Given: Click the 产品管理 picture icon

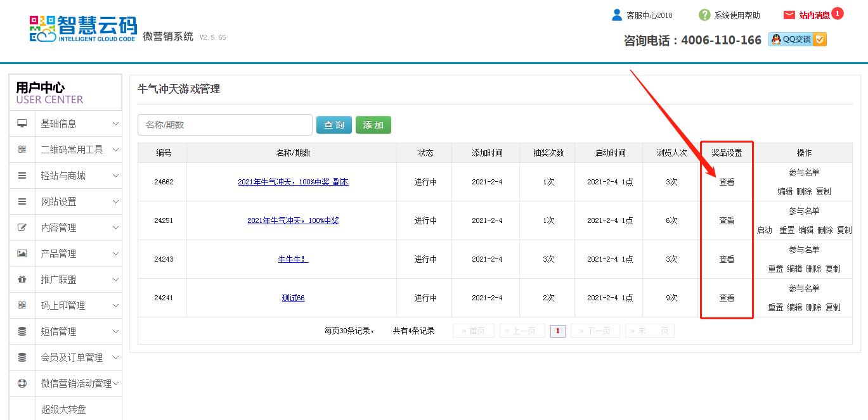Looking at the screenshot, I should point(22,253).
